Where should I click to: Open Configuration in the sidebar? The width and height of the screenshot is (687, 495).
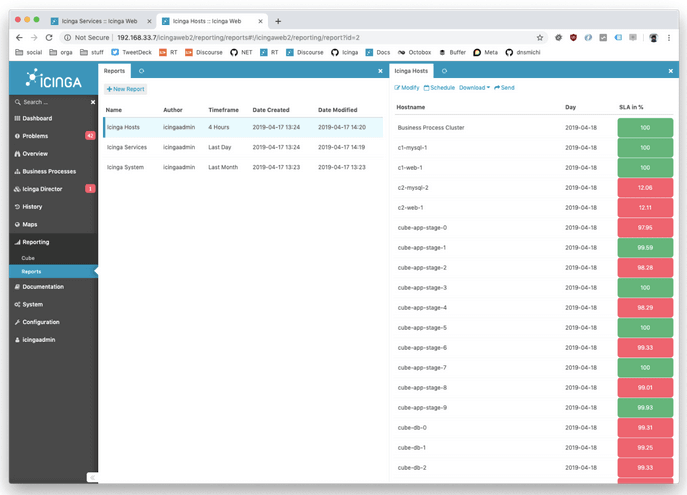click(53, 322)
